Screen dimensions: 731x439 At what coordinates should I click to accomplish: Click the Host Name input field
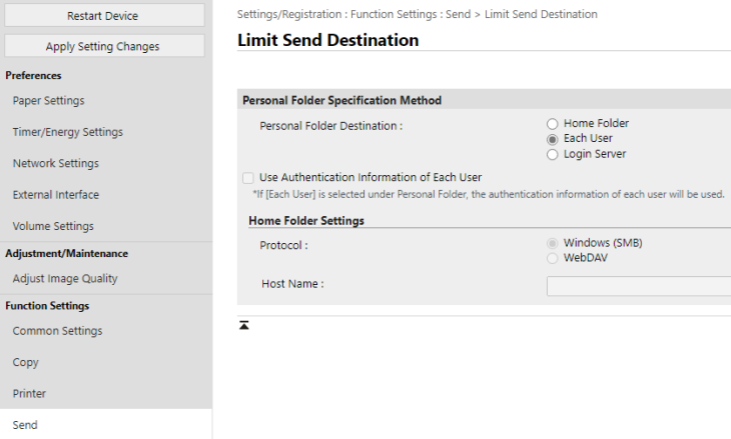[638, 287]
